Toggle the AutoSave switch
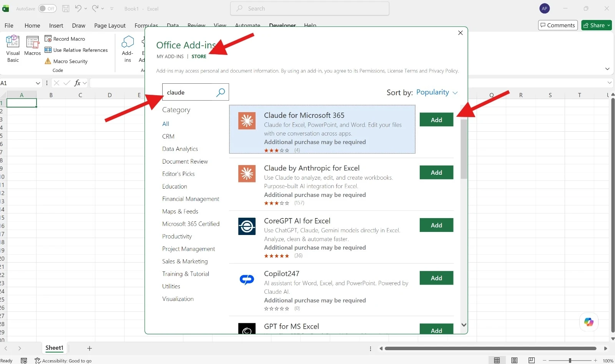The width and height of the screenshot is (615, 364). [47, 8]
